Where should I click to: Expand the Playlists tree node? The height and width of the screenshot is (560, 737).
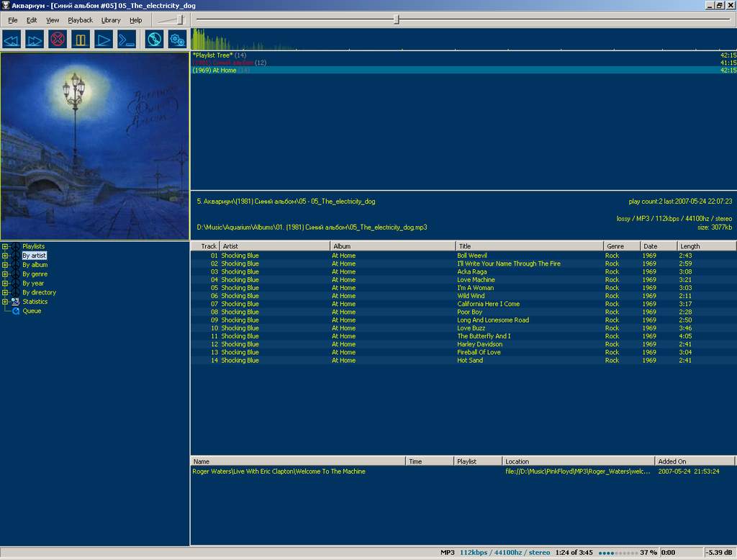5,246
